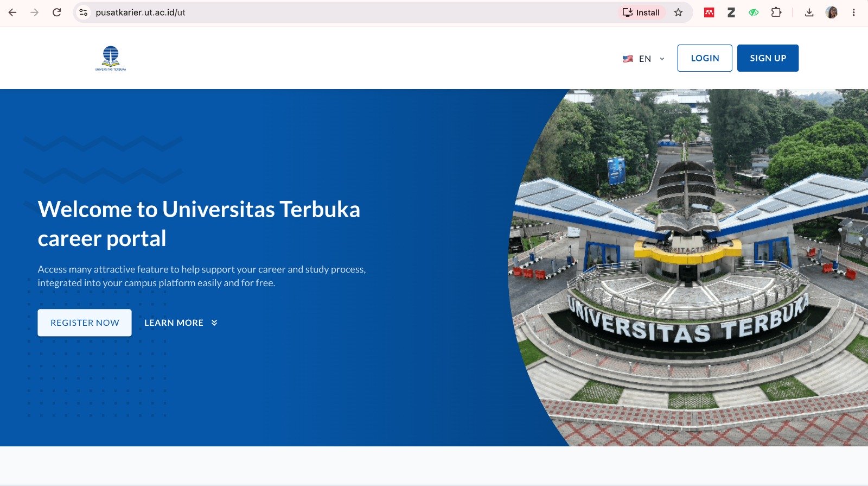
Task: Open the green eye browser extension
Action: [x=754, y=12]
